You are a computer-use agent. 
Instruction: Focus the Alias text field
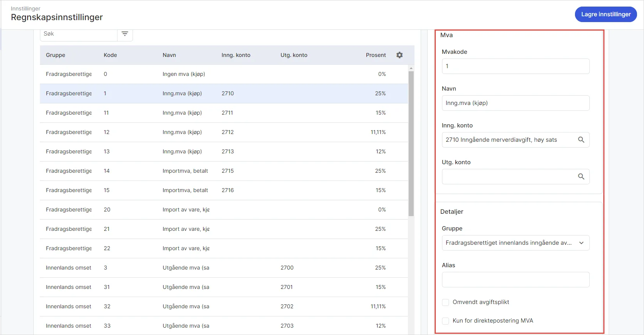coord(516,280)
